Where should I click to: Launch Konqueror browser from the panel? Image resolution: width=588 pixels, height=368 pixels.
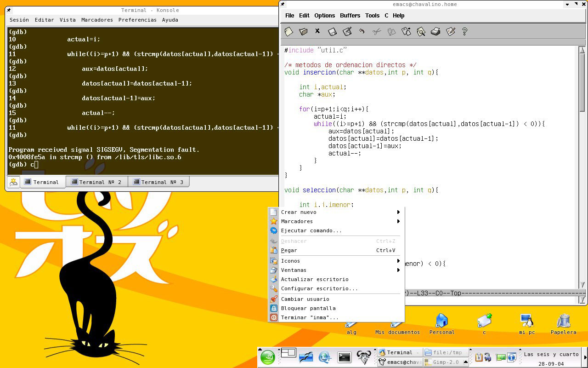pyautogui.click(x=325, y=357)
